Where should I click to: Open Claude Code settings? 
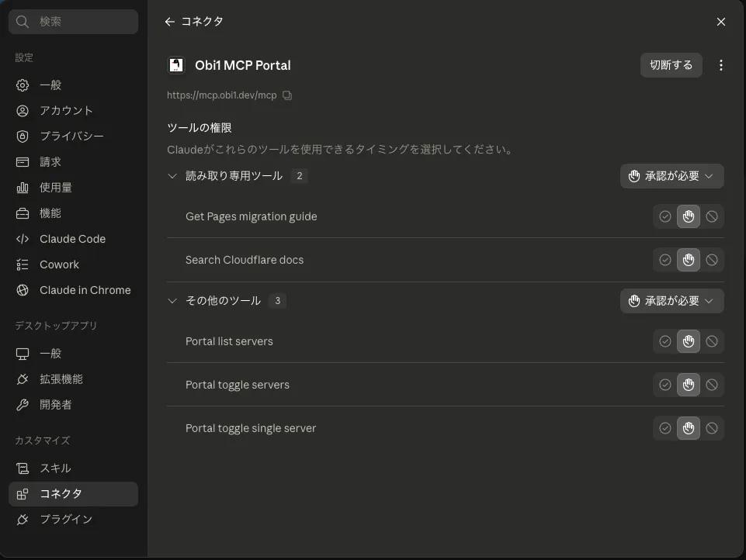tap(73, 239)
